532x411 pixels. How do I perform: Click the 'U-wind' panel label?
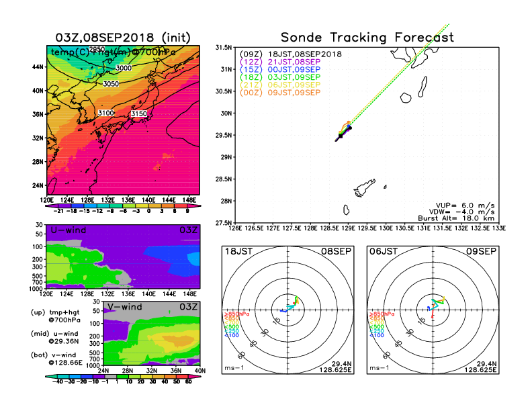(x=69, y=230)
